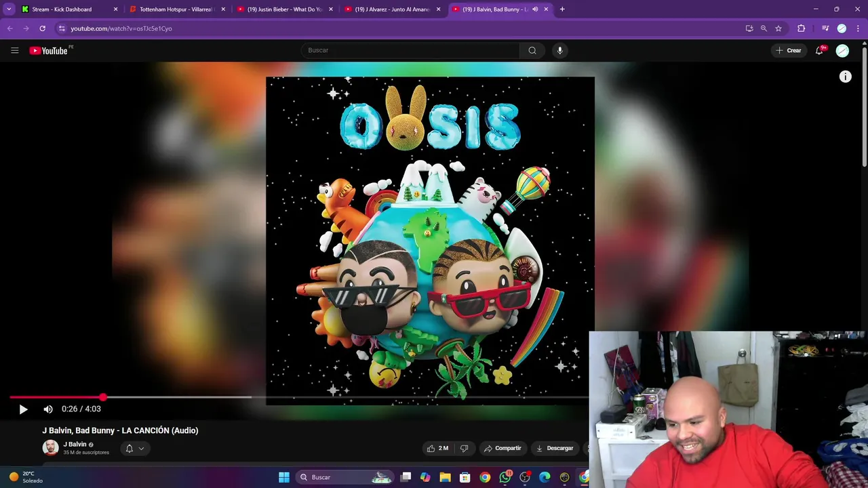This screenshot has width=868, height=488.
Task: Open the J Balvin channel name link
Action: pos(75,445)
